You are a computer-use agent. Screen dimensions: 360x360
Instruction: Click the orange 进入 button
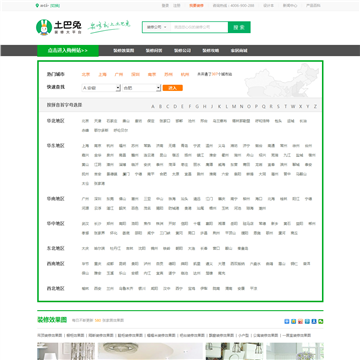tap(173, 88)
